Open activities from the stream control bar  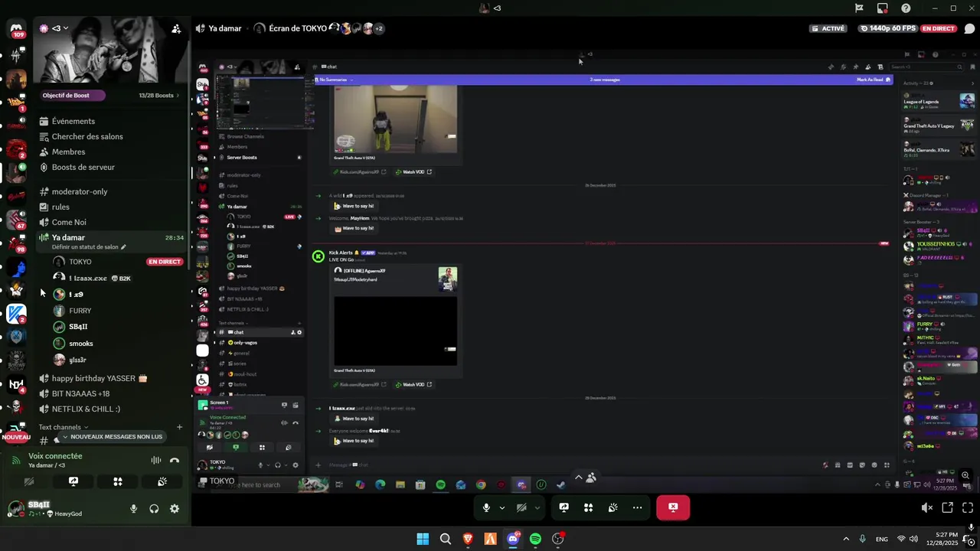[x=588, y=507]
